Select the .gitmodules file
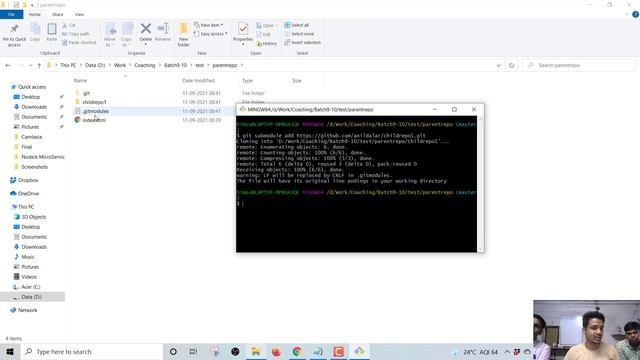 coord(96,111)
